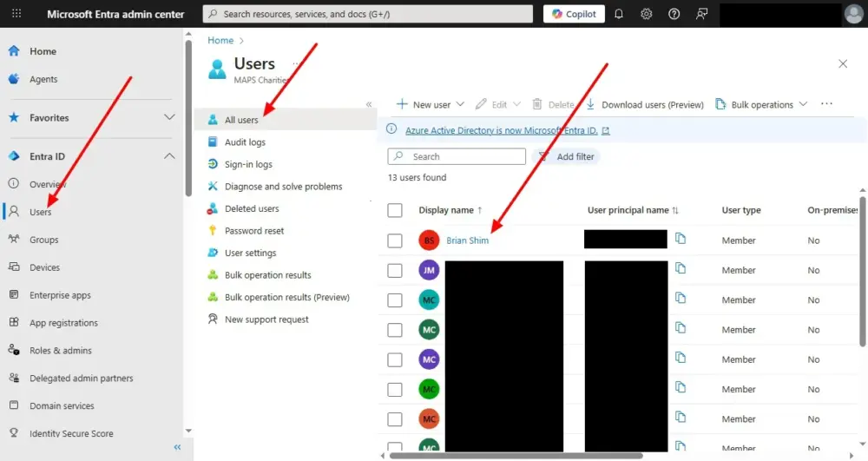Open settings gear icon in header
868x461 pixels.
[646, 14]
